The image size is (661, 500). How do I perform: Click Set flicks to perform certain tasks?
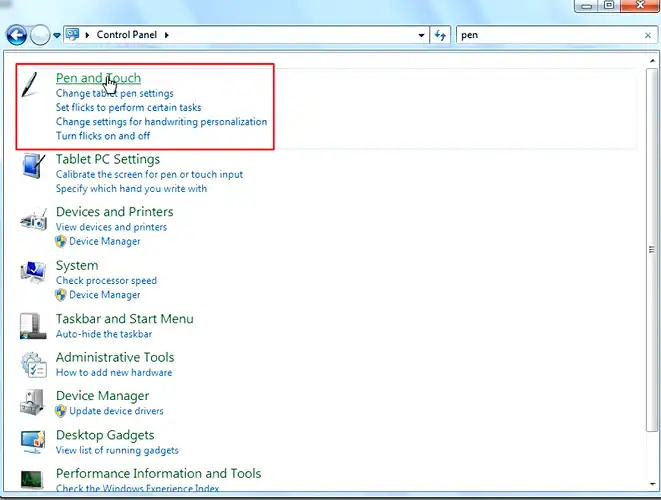point(129,108)
